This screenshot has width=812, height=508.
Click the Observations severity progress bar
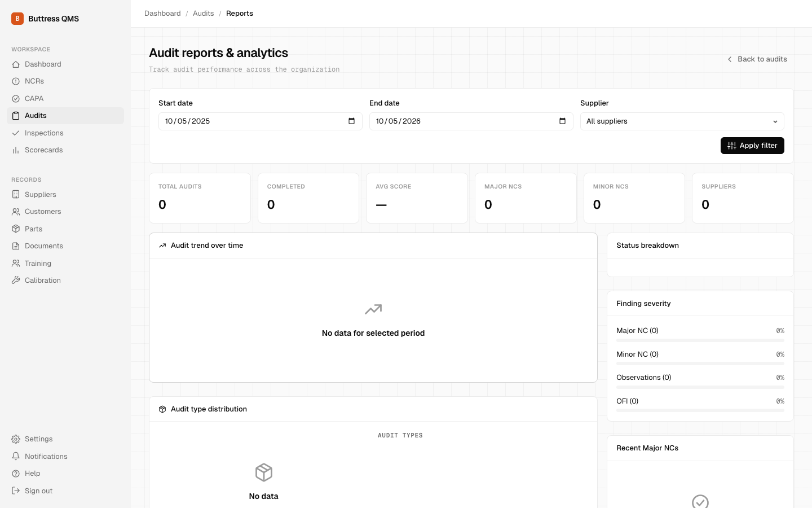pyautogui.click(x=700, y=387)
